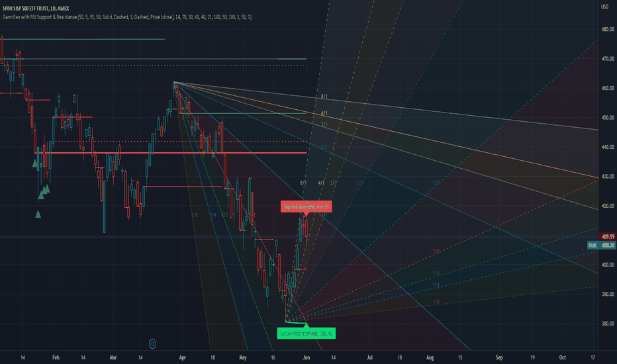This screenshot has width=617, height=364.
Task: Click the Aug label on time axis
Action: [x=430, y=357]
